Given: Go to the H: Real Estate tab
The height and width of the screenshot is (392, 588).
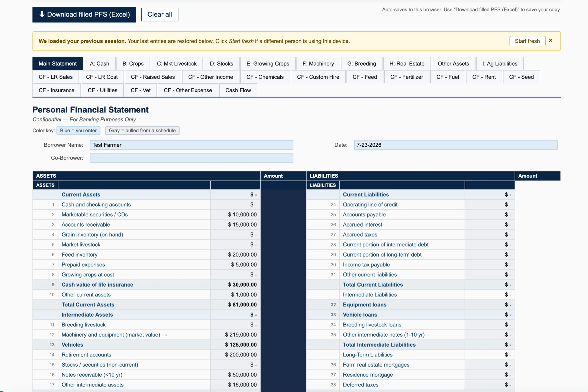Looking at the screenshot, I should [407, 63].
